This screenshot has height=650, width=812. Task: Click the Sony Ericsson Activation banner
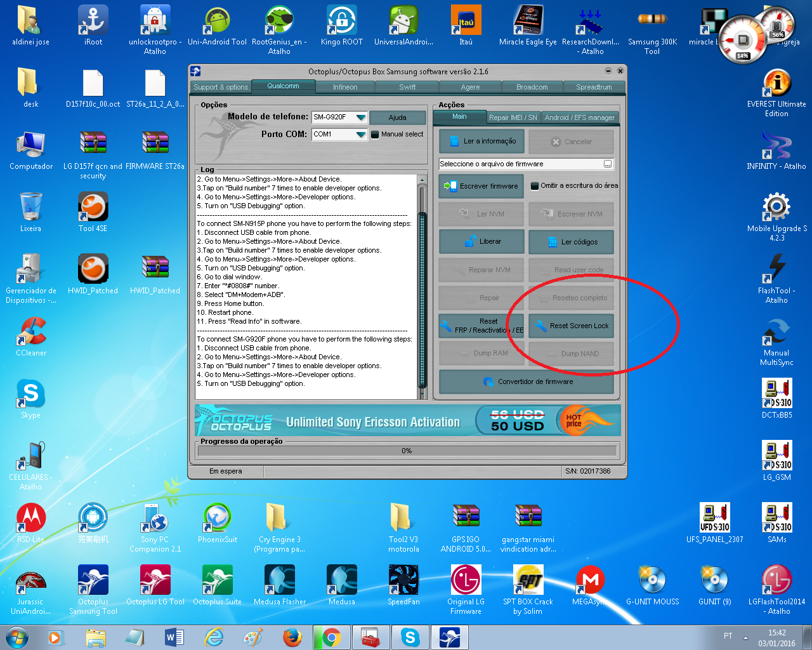408,421
